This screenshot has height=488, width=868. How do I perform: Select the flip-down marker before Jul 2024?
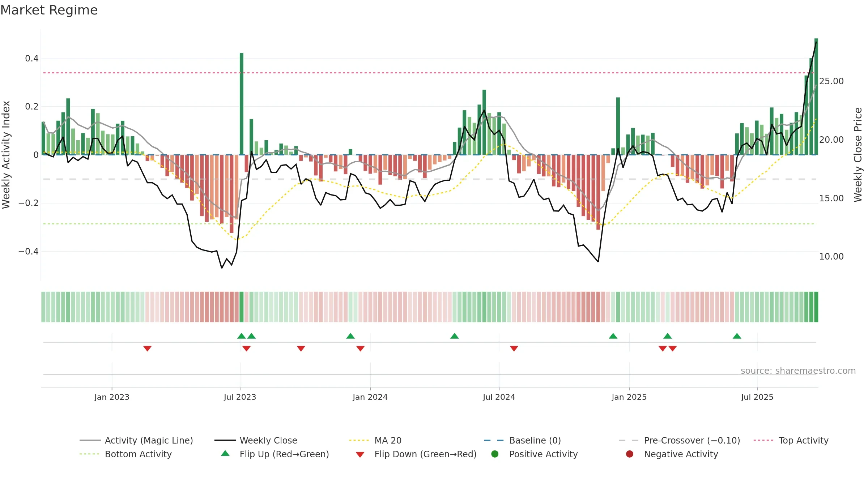tap(514, 348)
